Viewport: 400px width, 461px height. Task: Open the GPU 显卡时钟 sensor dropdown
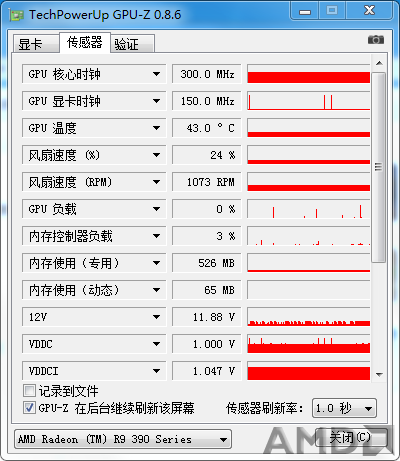tap(94, 101)
